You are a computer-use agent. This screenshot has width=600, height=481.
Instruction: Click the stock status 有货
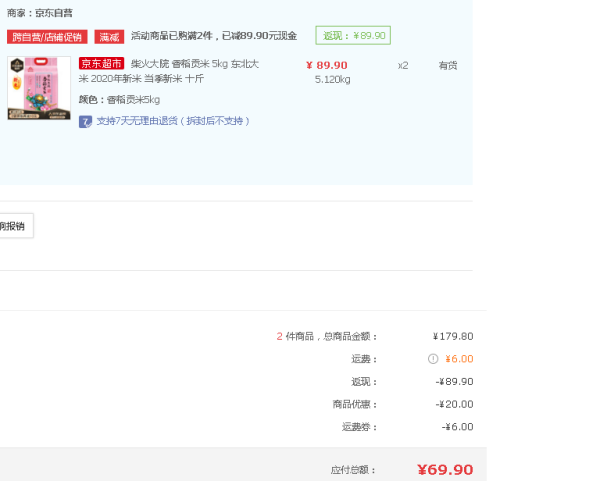pos(448,65)
